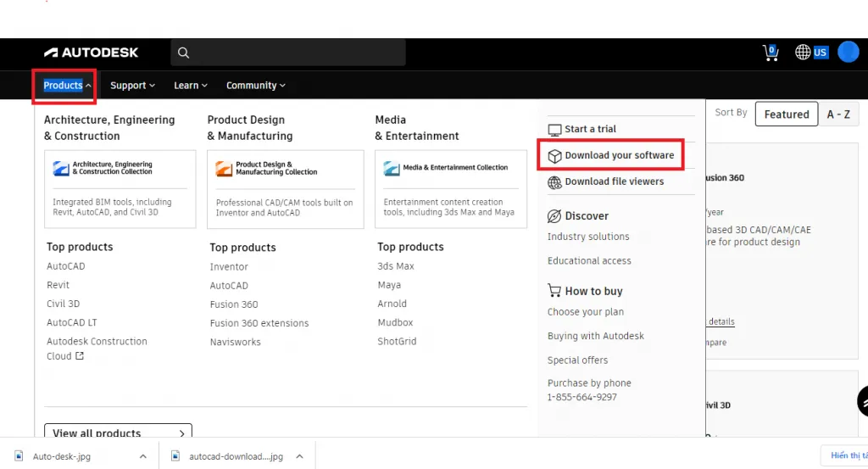Click the View all products button
Screen dimensions: 868x469
pos(118,433)
